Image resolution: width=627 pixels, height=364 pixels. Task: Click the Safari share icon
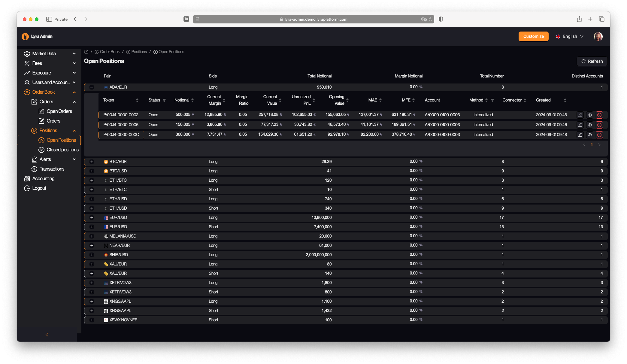pyautogui.click(x=579, y=19)
